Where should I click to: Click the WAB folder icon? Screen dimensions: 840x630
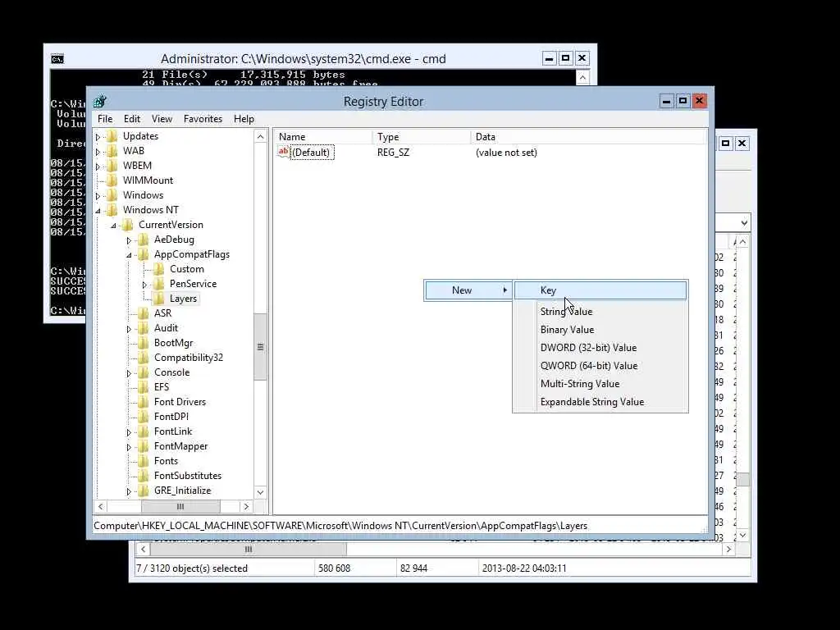(112, 151)
